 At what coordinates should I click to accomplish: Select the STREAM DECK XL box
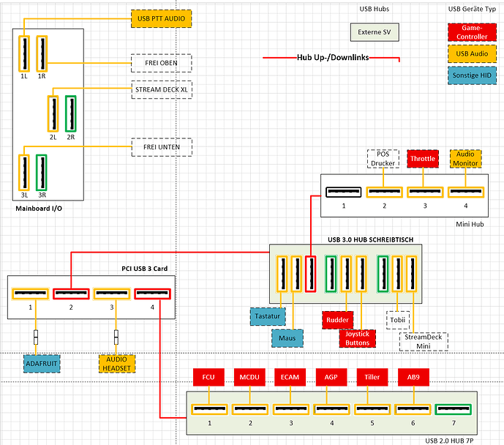(162, 90)
